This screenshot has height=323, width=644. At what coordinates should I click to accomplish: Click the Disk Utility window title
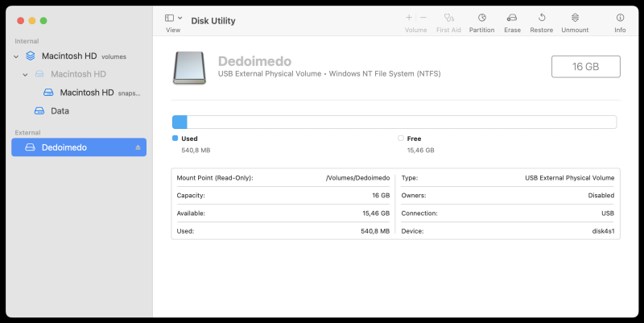[x=213, y=21]
